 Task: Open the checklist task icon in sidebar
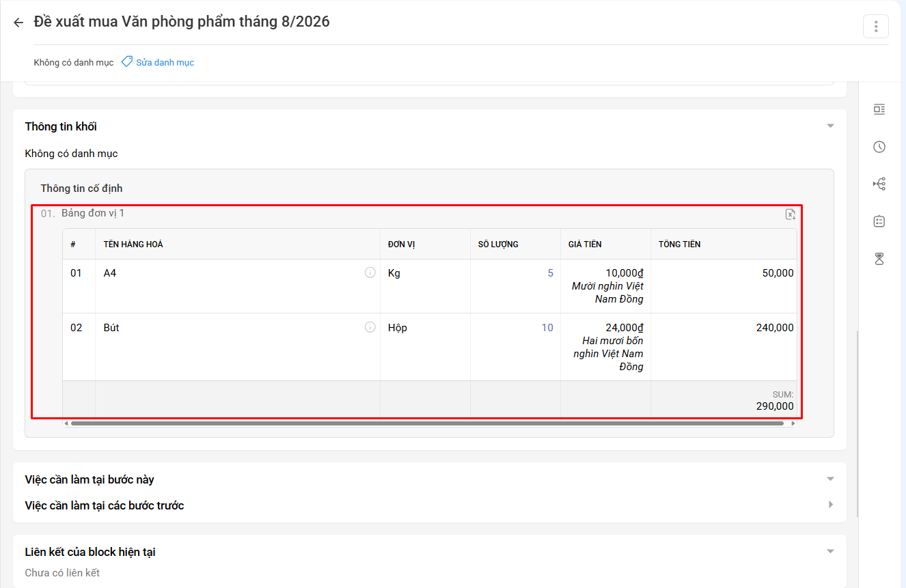point(879,221)
